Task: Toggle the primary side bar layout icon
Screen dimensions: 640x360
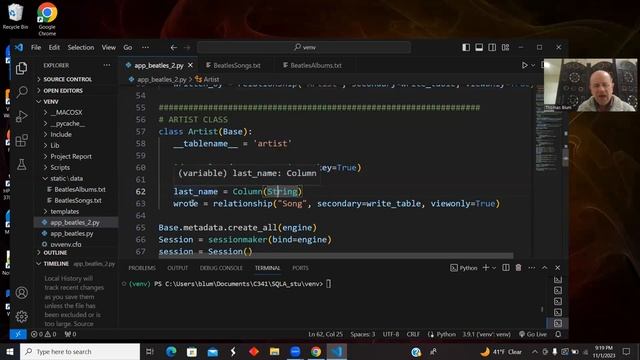Action: 466,47
